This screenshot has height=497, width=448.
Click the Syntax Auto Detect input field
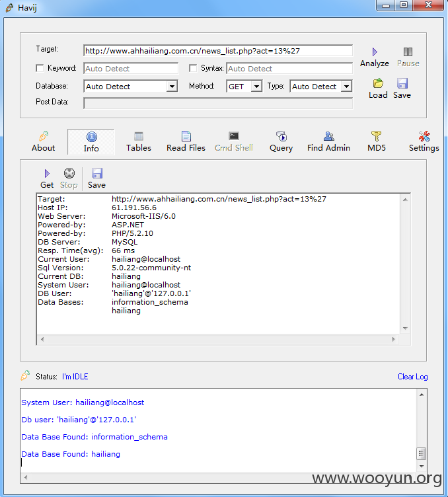(289, 69)
